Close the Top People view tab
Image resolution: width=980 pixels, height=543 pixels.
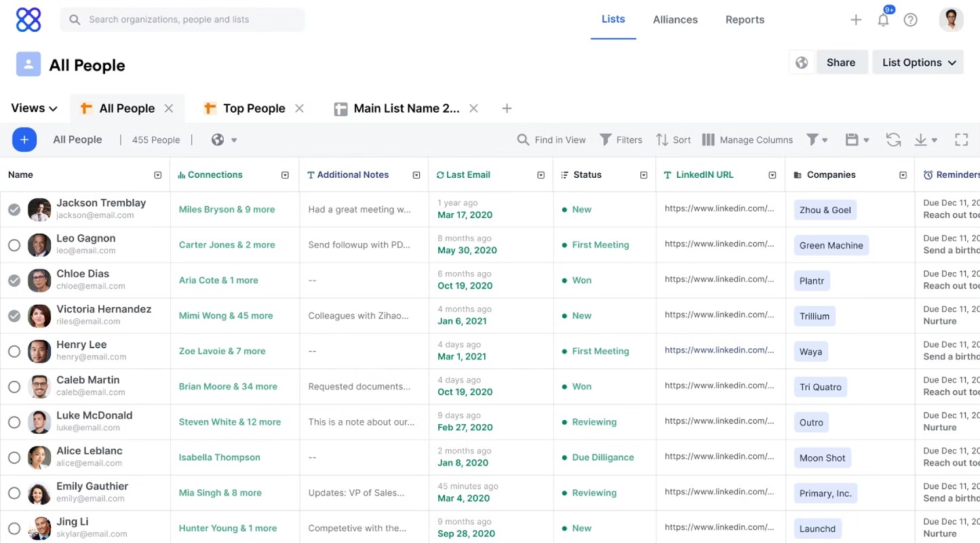(299, 108)
